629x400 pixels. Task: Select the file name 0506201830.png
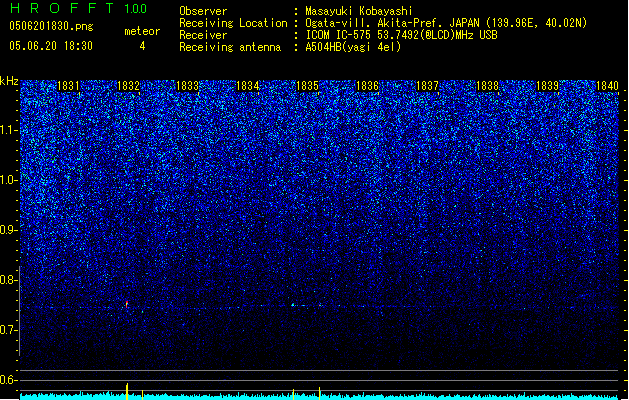51,26
